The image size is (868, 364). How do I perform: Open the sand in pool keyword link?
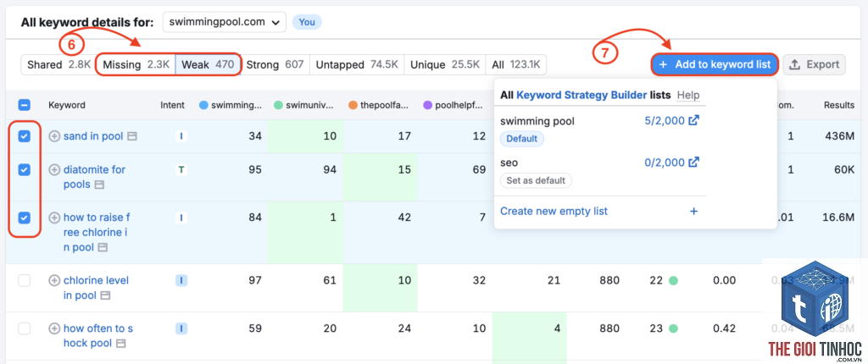(93, 136)
